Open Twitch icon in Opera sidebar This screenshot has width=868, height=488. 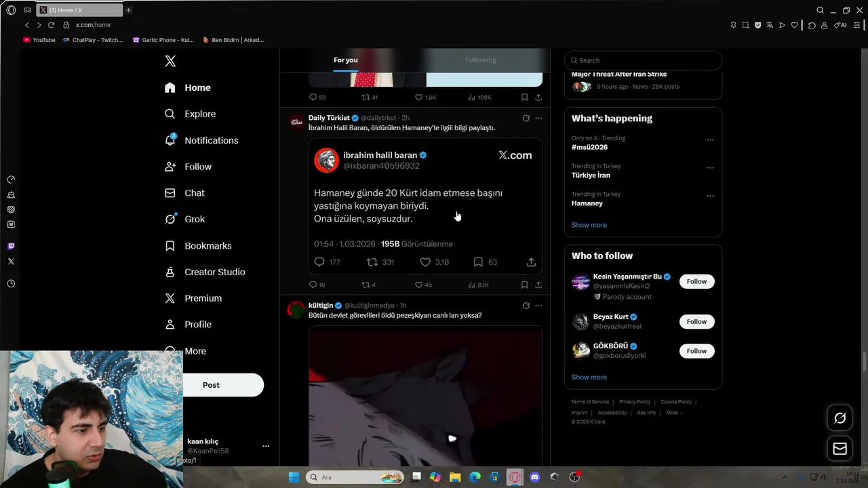(11, 246)
